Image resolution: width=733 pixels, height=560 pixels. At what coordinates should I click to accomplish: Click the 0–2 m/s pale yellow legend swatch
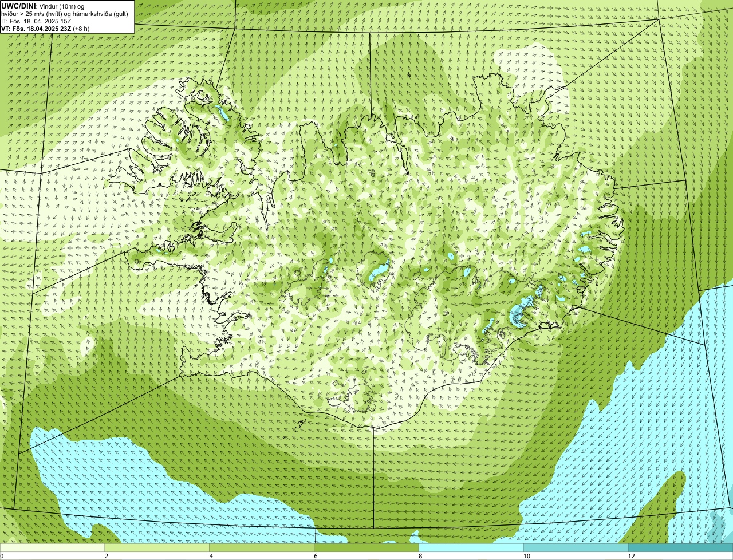click(52, 548)
